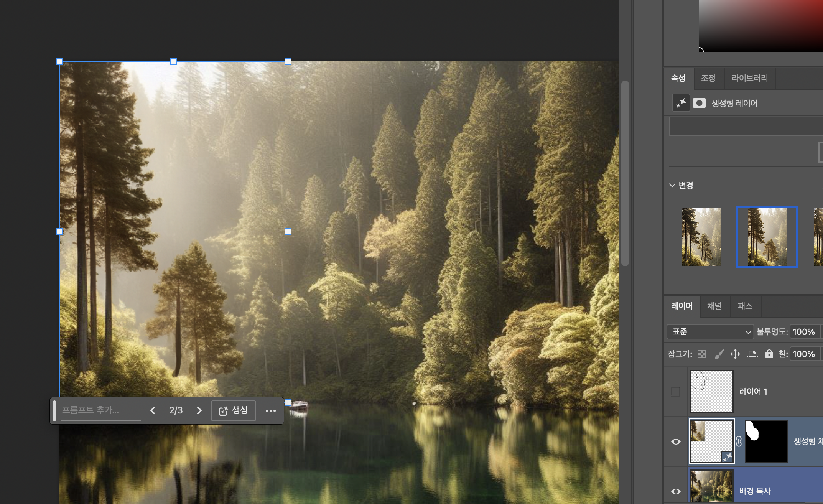
Task: Show hidden 레이어 1 layer
Action: [x=676, y=392]
